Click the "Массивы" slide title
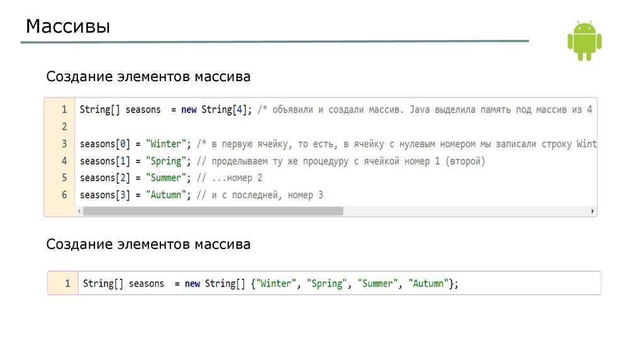 68,27
